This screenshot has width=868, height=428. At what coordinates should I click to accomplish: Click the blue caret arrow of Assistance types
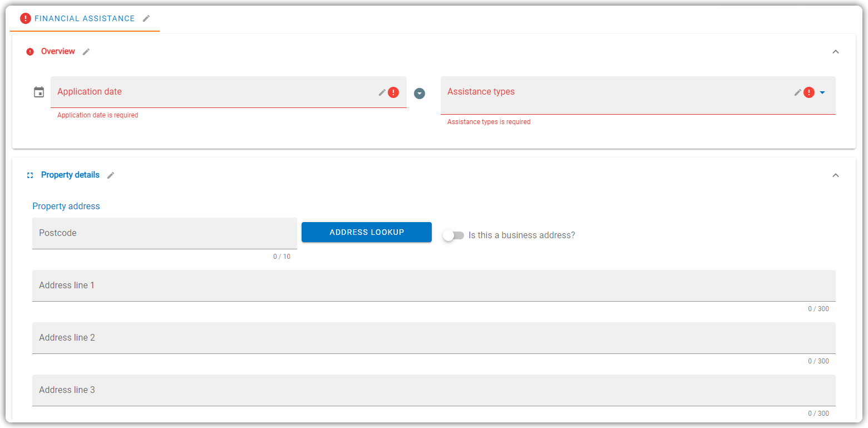point(822,92)
